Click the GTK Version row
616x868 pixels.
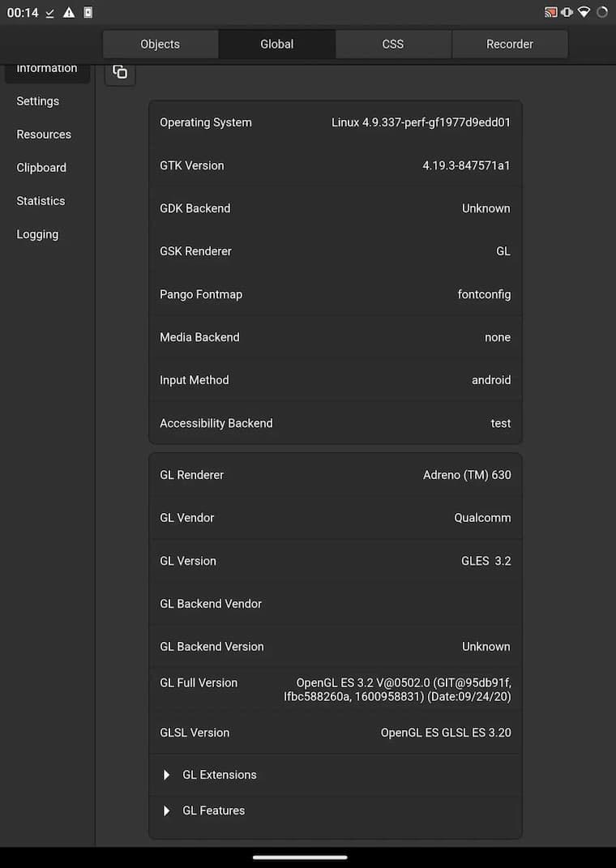pyautogui.click(x=335, y=165)
